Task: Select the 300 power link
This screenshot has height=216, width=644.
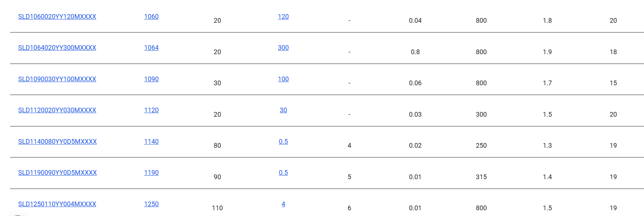Action: [x=283, y=48]
